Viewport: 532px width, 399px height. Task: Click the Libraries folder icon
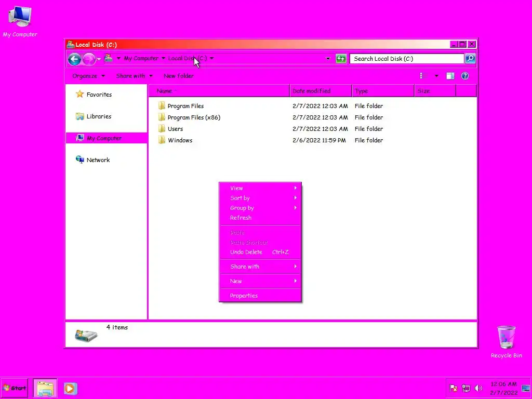pos(79,116)
